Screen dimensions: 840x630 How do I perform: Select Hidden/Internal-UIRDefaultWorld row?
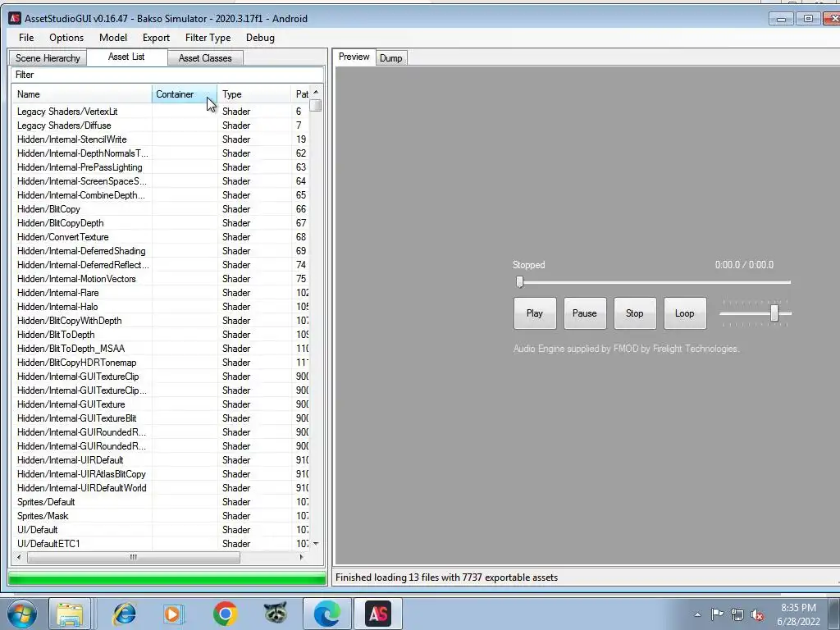point(160,487)
